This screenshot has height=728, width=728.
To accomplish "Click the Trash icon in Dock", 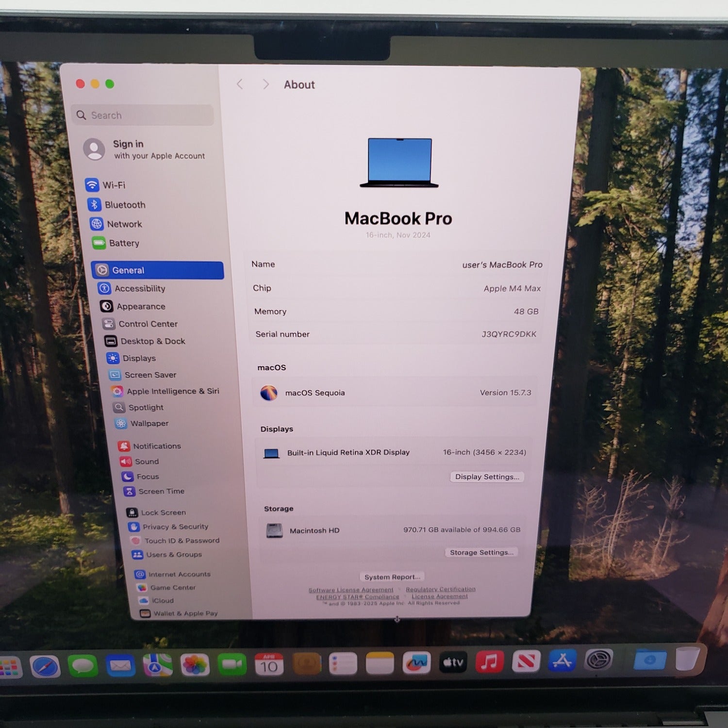I will 687,659.
